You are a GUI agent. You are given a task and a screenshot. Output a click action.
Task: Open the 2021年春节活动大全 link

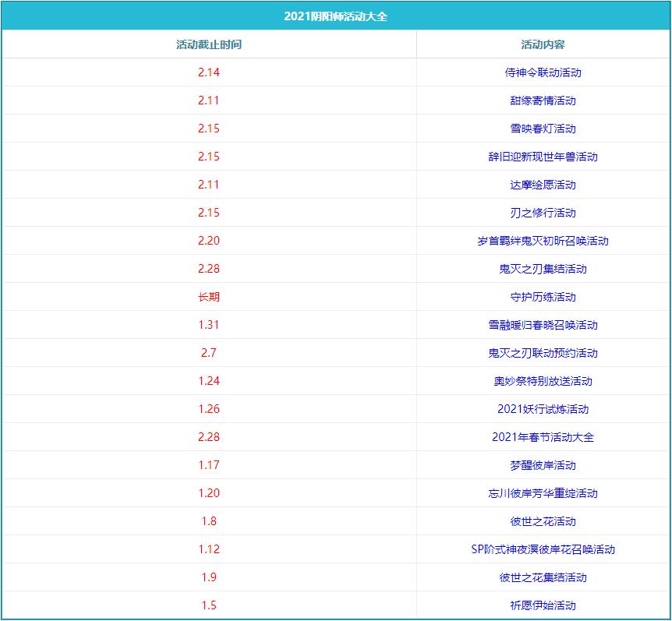[543, 437]
